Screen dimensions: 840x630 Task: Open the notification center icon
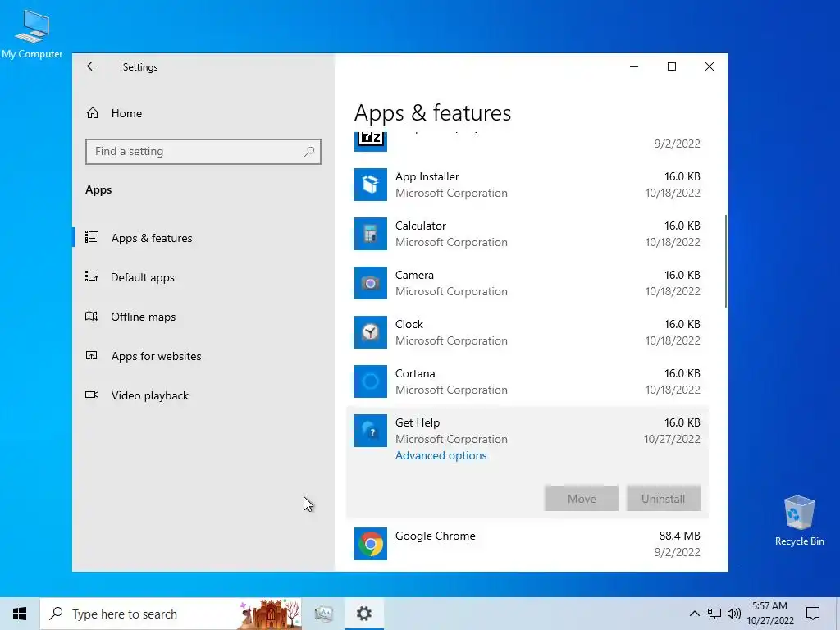(x=813, y=614)
